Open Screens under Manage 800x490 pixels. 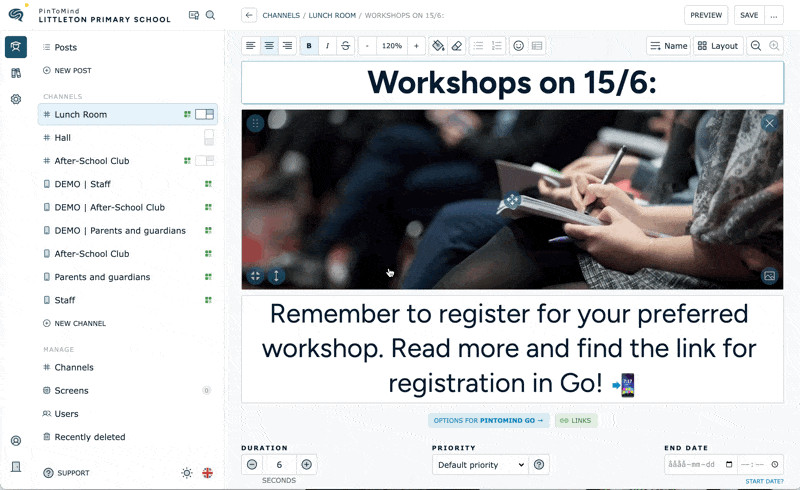click(x=66, y=390)
